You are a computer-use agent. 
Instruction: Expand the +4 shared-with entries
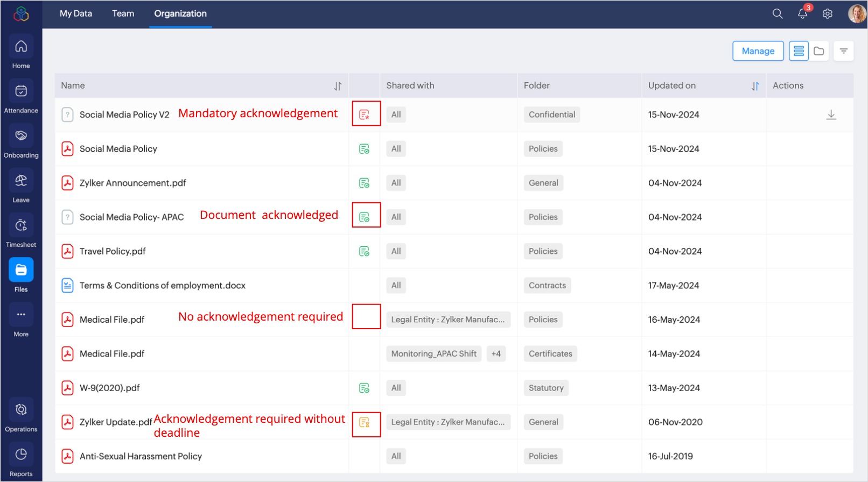(x=496, y=354)
